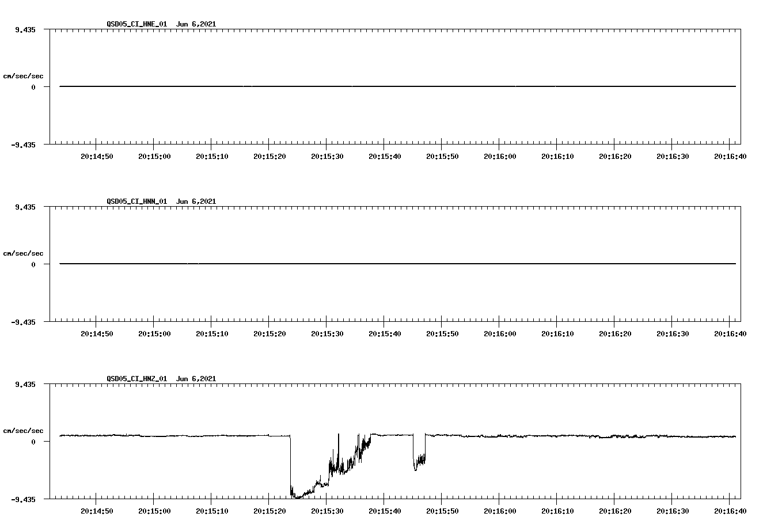Click the cm/sec/sec unit label of the HNN plot
Image resolution: width=782 pixels, height=532 pixels.
click(23, 253)
